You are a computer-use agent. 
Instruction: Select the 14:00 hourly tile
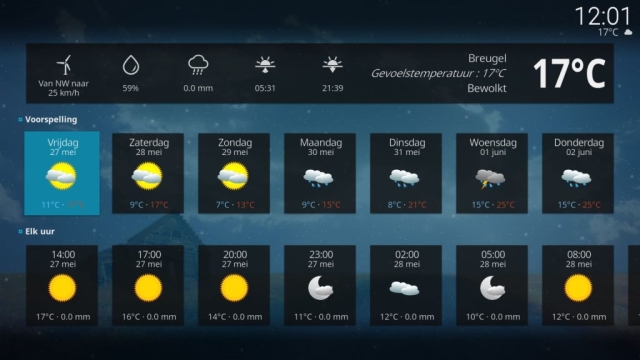pos(62,285)
